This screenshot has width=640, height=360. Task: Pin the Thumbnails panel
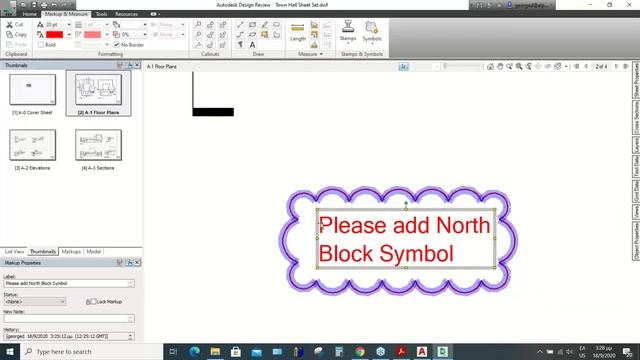tap(129, 65)
